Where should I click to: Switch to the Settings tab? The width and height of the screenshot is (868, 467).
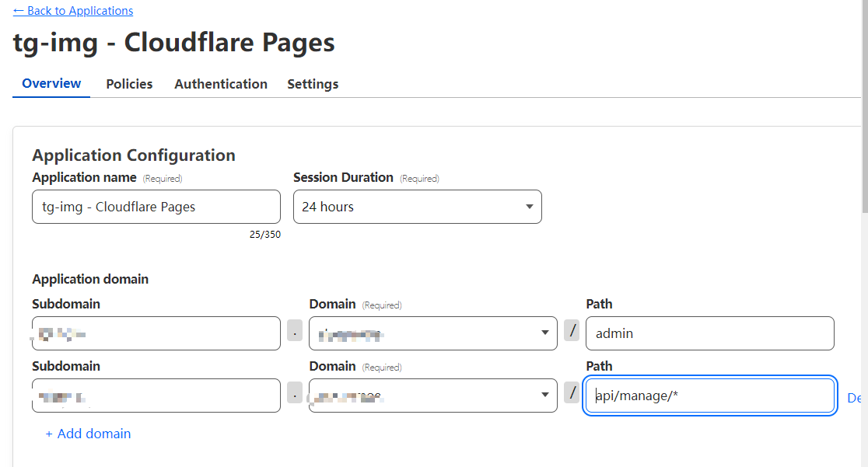coord(313,84)
